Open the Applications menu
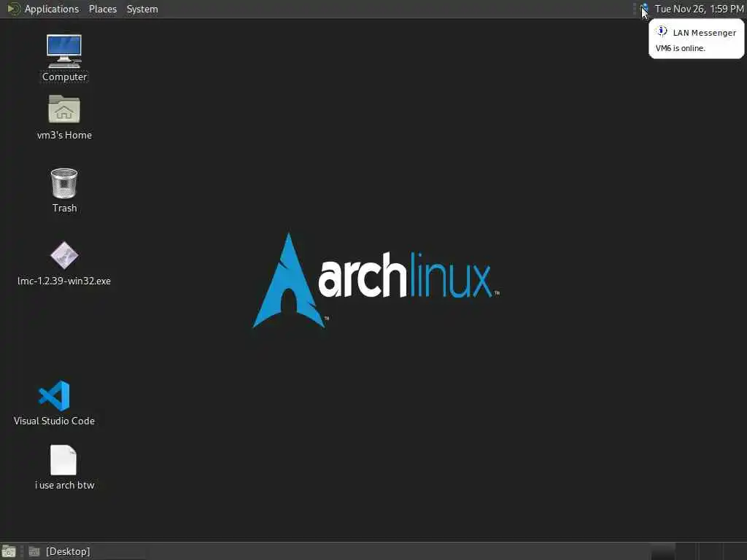The width and height of the screenshot is (747, 560). 44,9
